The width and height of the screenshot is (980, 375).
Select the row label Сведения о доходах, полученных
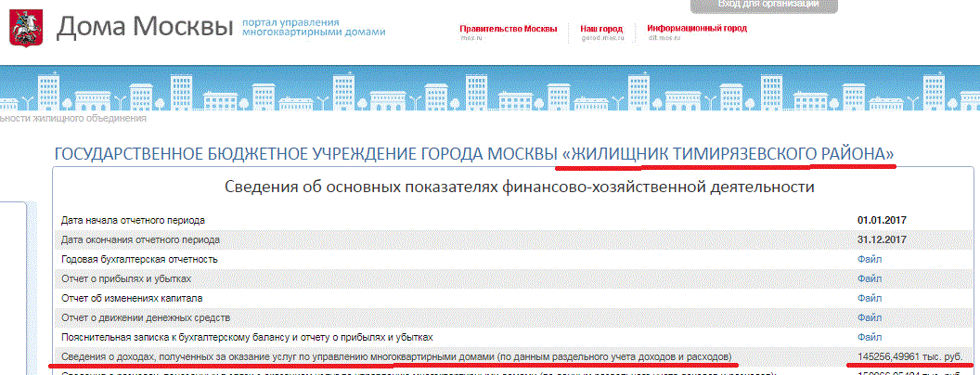[396, 356]
